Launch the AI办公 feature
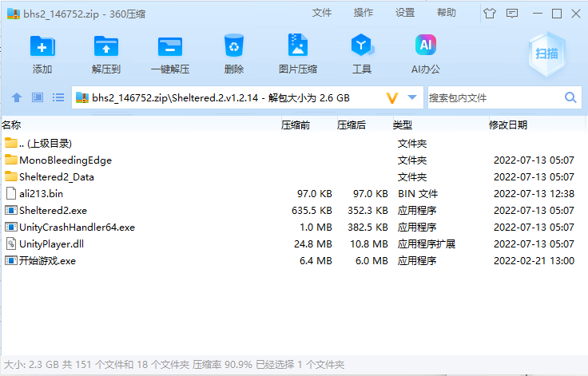 426,45
